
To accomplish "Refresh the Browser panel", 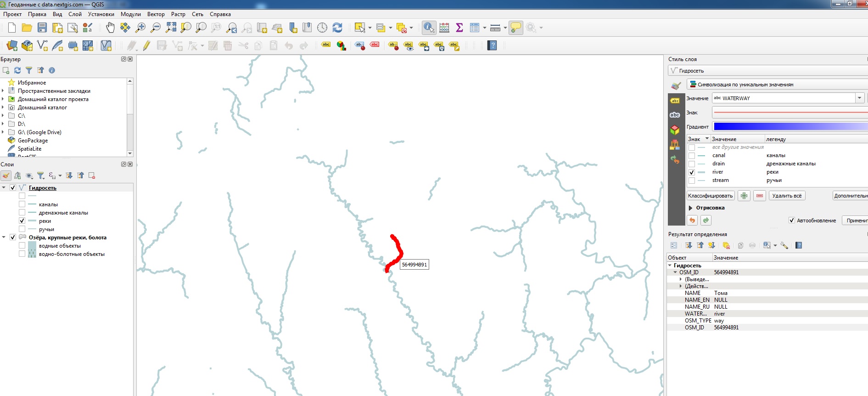I will 17,70.
